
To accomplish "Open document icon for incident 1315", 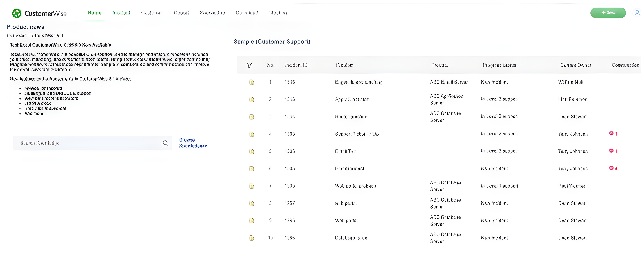I will tap(251, 99).
